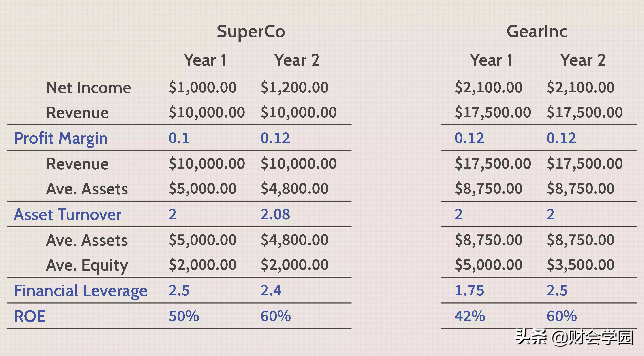Select the Asset Turnover row label

(68, 215)
